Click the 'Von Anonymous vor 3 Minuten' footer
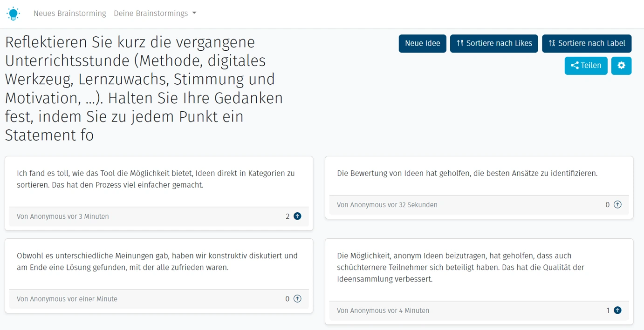The image size is (644, 330). tap(63, 216)
